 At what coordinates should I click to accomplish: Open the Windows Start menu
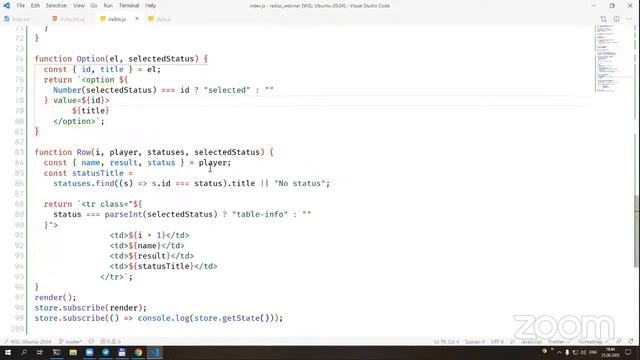8,352
